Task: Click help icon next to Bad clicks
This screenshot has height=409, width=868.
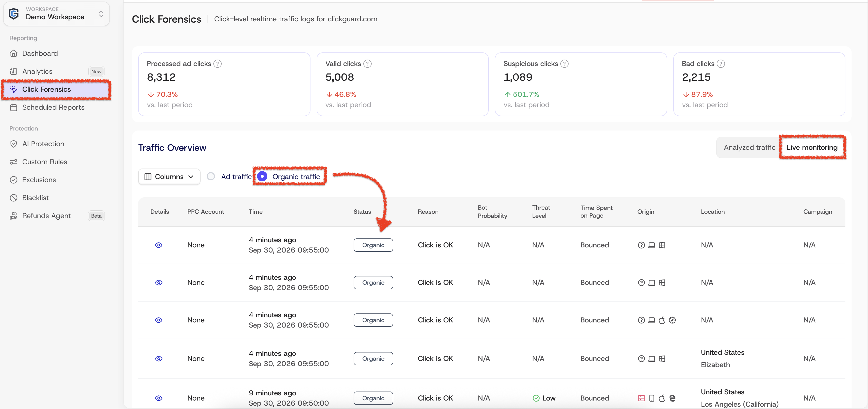Action: click(x=721, y=64)
